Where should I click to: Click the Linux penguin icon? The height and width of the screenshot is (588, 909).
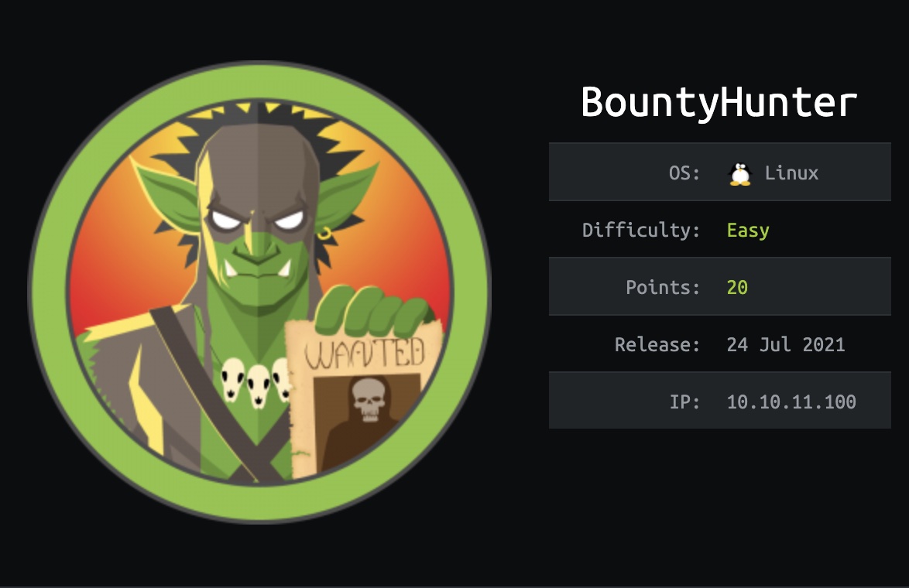coord(739,174)
